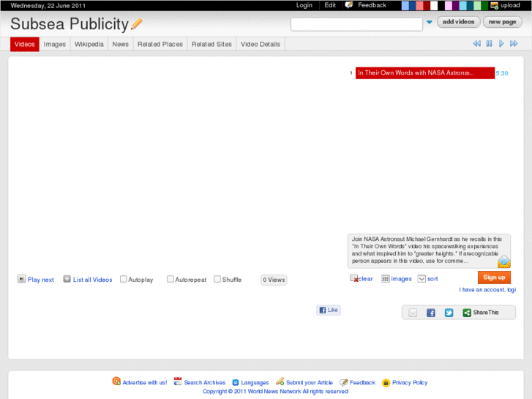Click the 'I have an account' login link

(487, 290)
